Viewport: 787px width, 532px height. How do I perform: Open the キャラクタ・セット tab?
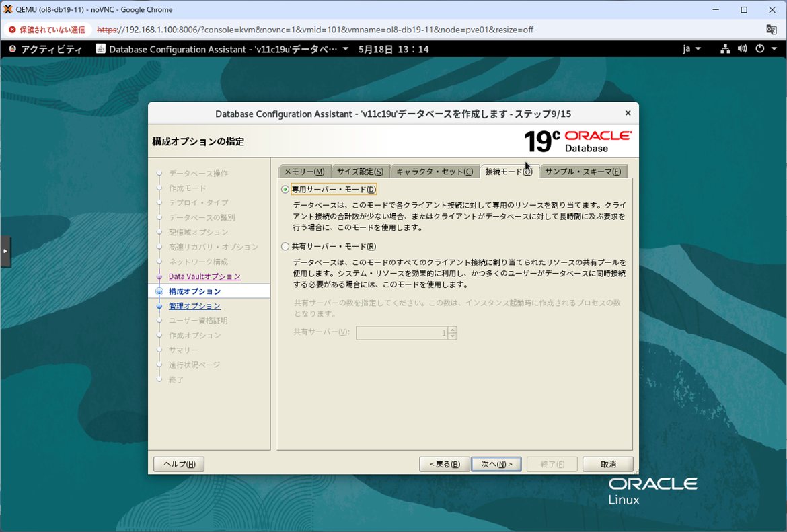[435, 171]
